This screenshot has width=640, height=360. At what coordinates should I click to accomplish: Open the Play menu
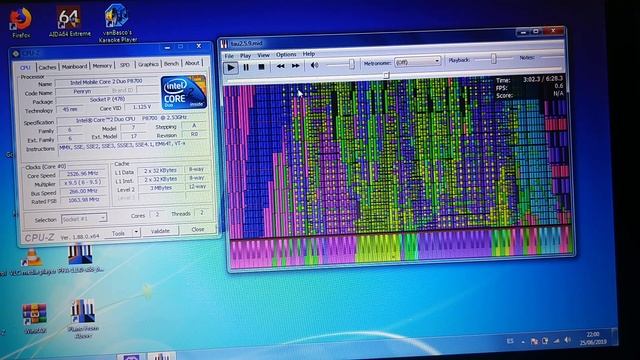coord(245,56)
